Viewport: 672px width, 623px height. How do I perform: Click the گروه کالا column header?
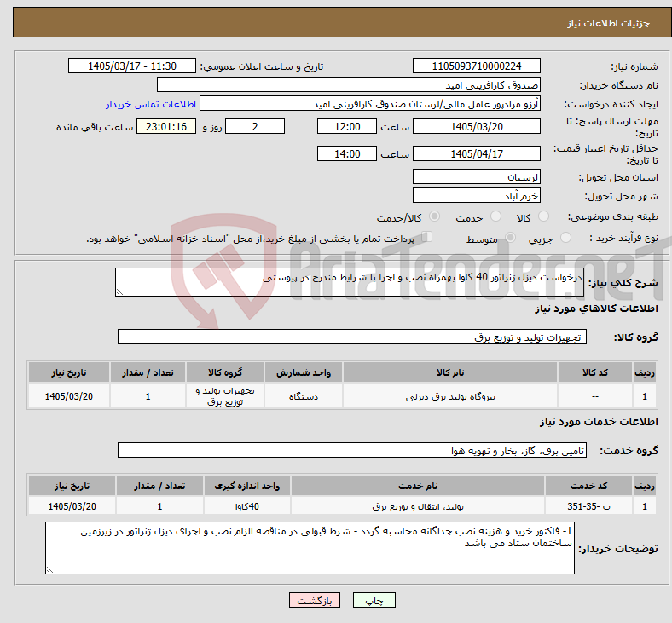(x=225, y=372)
